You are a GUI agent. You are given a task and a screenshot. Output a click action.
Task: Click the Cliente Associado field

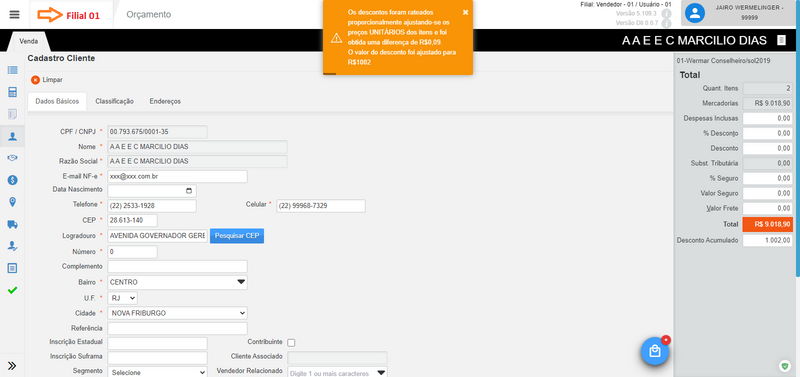pos(338,358)
